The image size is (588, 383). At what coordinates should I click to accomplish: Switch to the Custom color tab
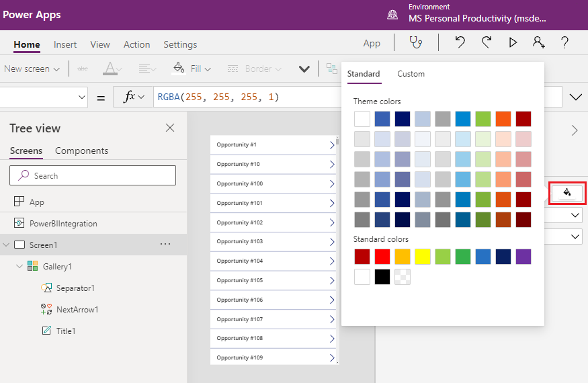(411, 74)
